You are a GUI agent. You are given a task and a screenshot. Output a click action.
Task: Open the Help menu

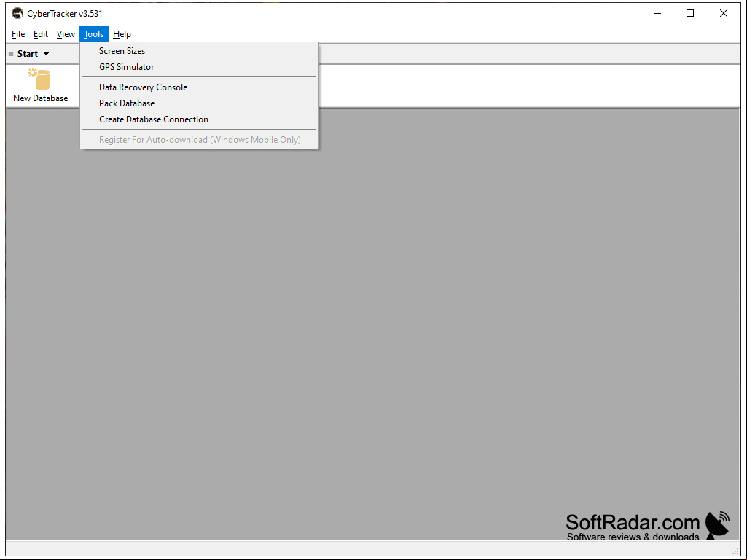pyautogui.click(x=122, y=34)
